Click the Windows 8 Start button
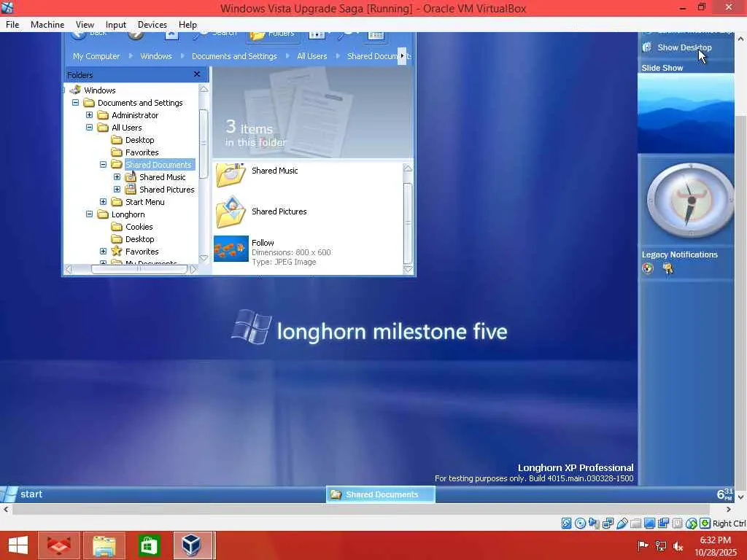 tap(18, 545)
